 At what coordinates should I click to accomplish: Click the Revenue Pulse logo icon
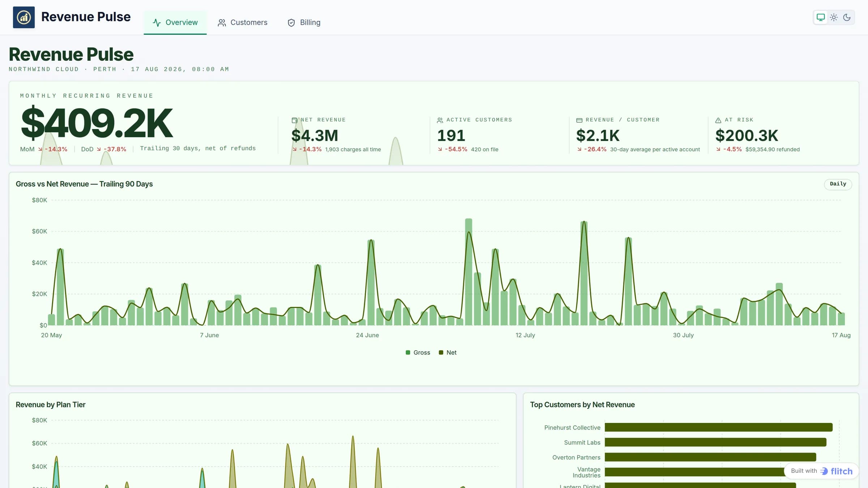coord(24,17)
